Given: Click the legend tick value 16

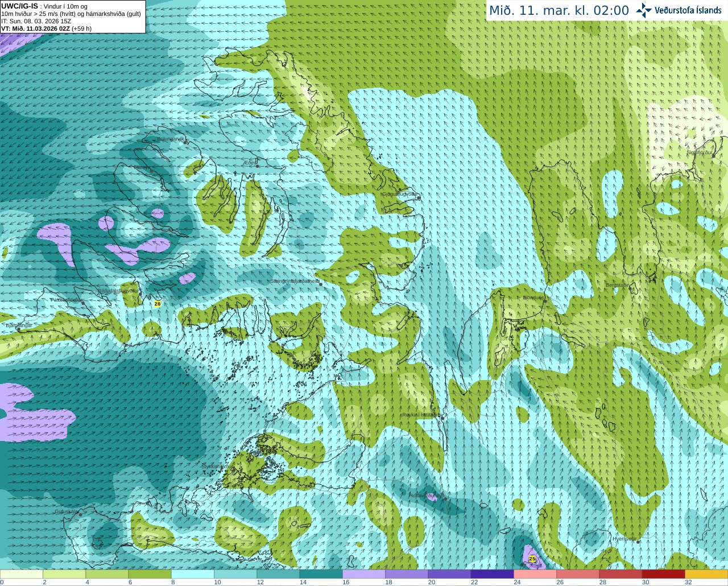Looking at the screenshot, I should (346, 582).
